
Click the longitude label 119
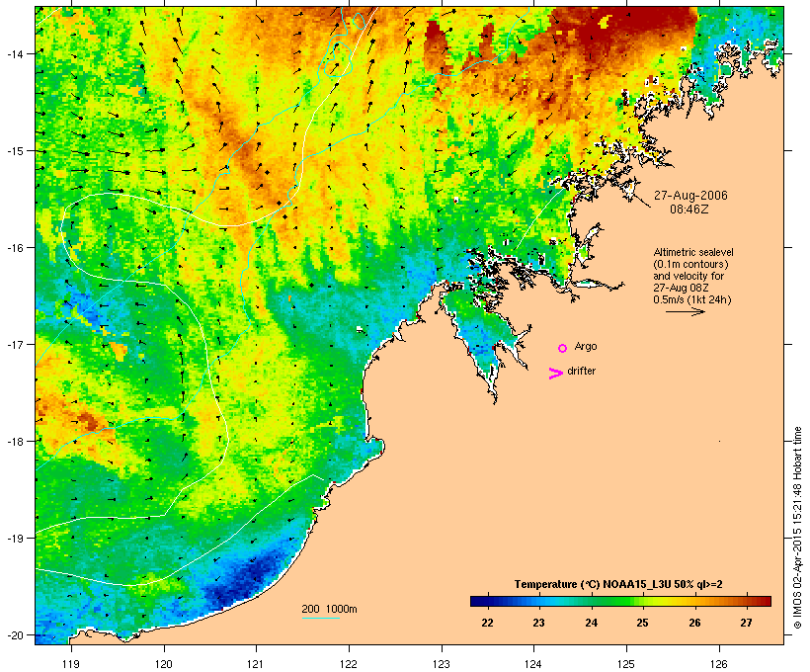(71, 664)
